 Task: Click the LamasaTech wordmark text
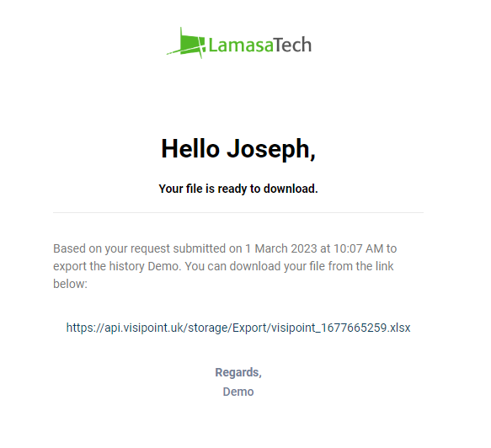(260, 45)
